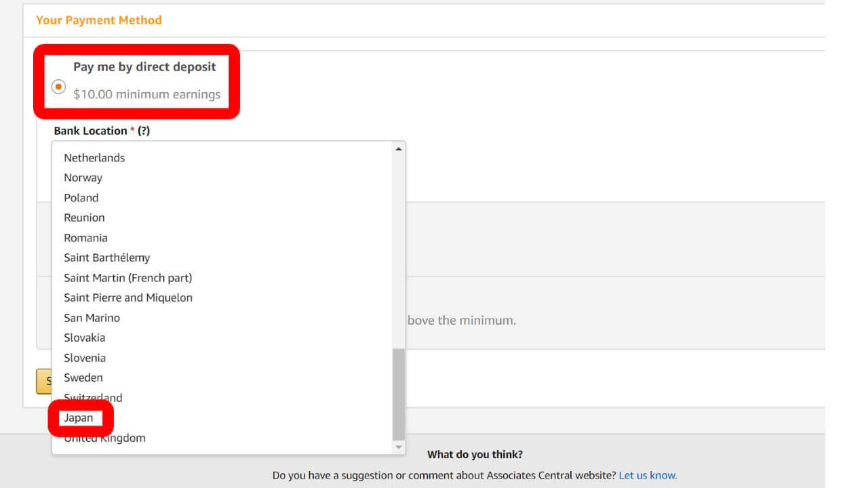This screenshot has height=488, width=868.
Task: Choose Sweden from the country list
Action: 83,378
